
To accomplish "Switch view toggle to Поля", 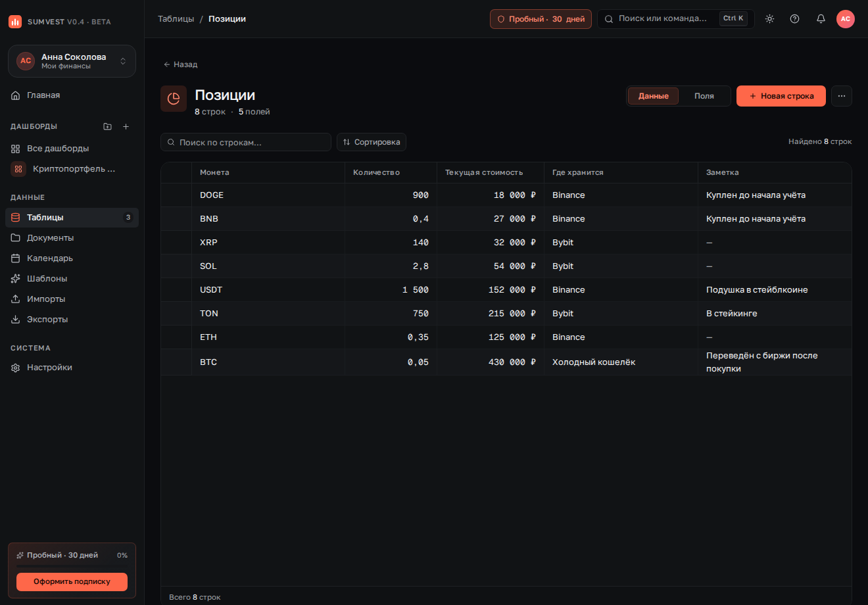I will 704,96.
